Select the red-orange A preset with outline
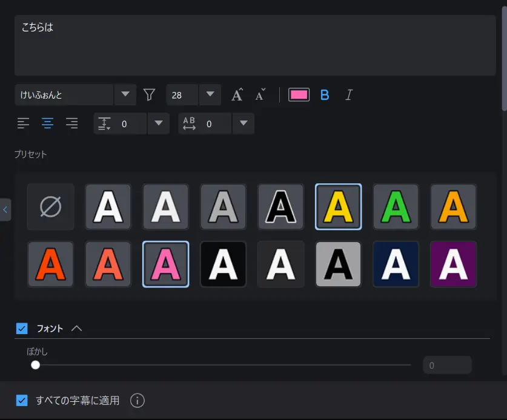 50,264
